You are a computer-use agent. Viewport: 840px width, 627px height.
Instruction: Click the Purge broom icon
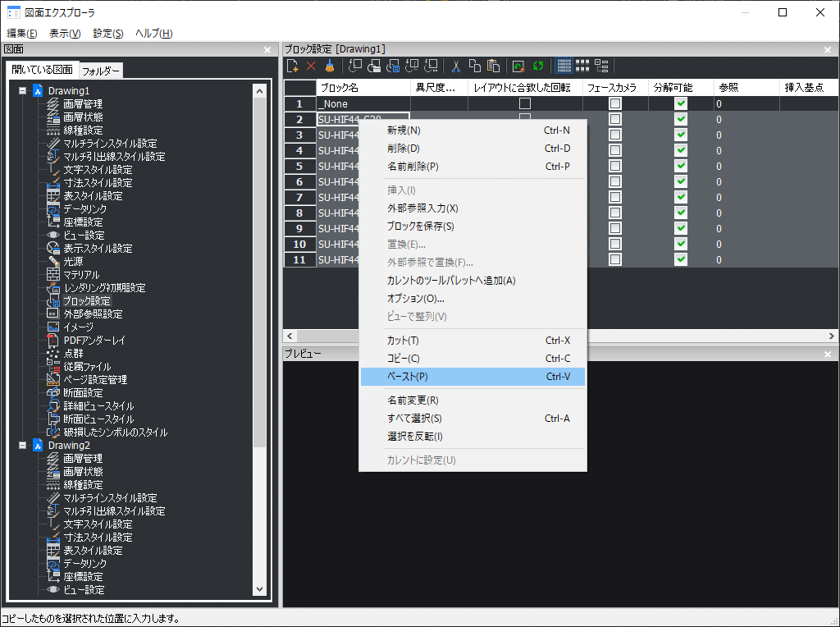pos(330,66)
